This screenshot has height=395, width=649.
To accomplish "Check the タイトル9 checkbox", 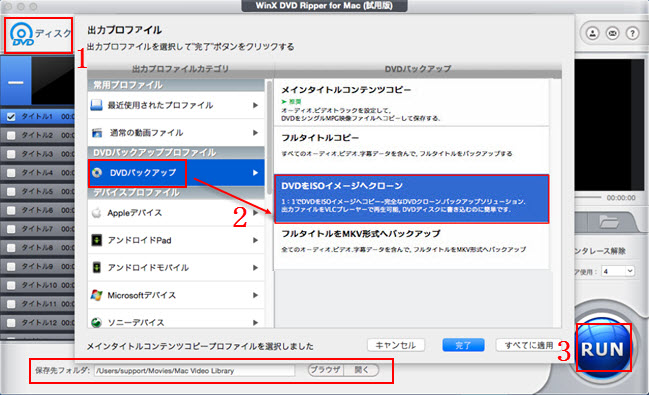I will coord(11,267).
